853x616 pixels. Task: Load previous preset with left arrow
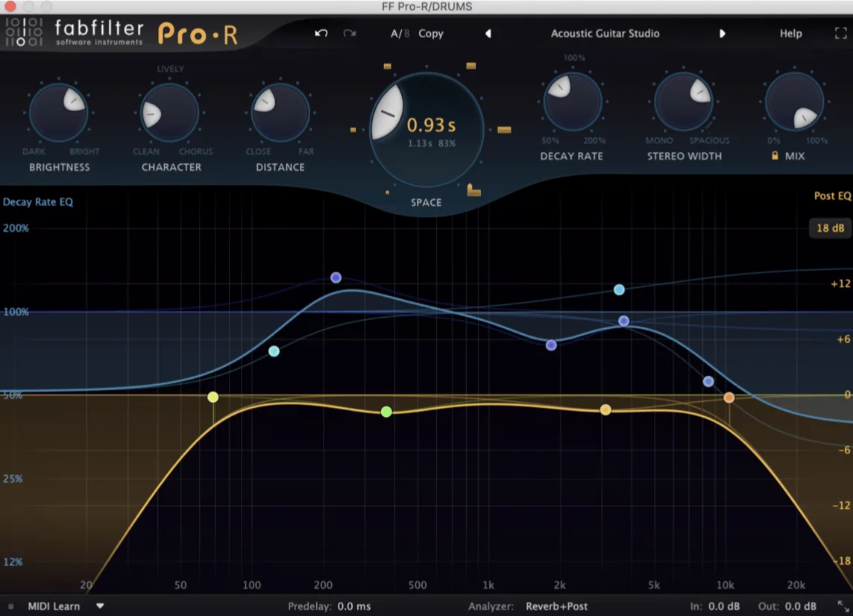pos(488,34)
